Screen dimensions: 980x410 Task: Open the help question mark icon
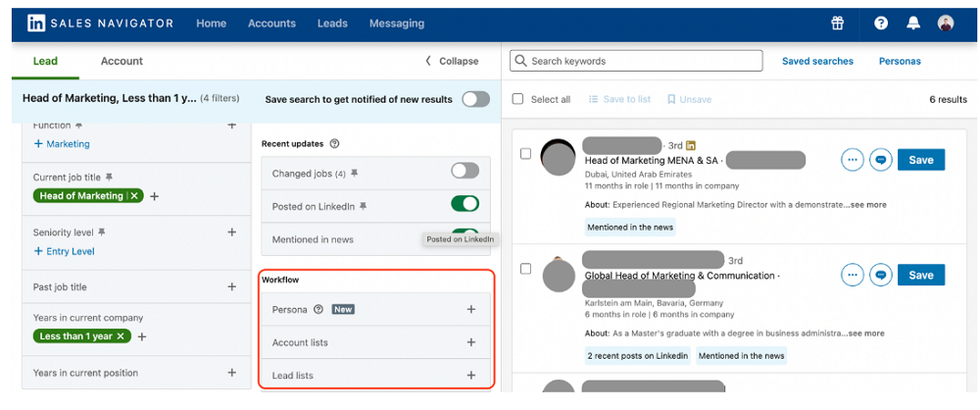pyautogui.click(x=881, y=23)
